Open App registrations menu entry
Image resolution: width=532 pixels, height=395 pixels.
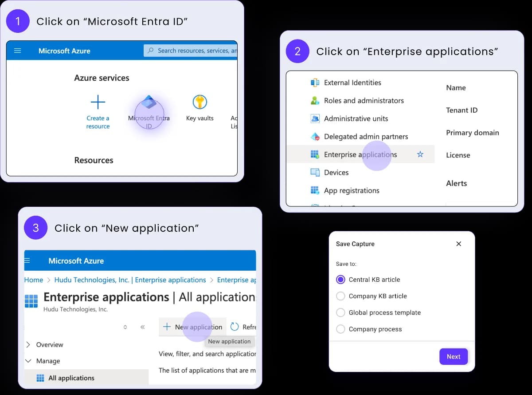pos(352,190)
